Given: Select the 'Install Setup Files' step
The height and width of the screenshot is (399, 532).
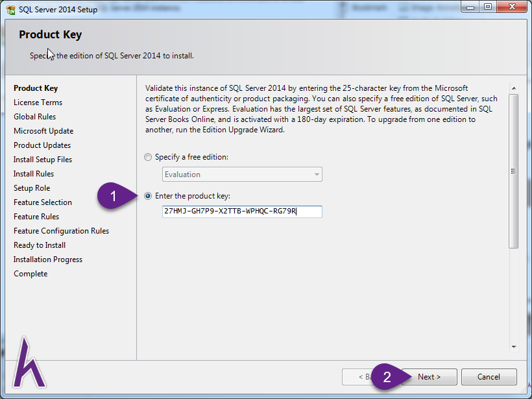Looking at the screenshot, I should 43,160.
